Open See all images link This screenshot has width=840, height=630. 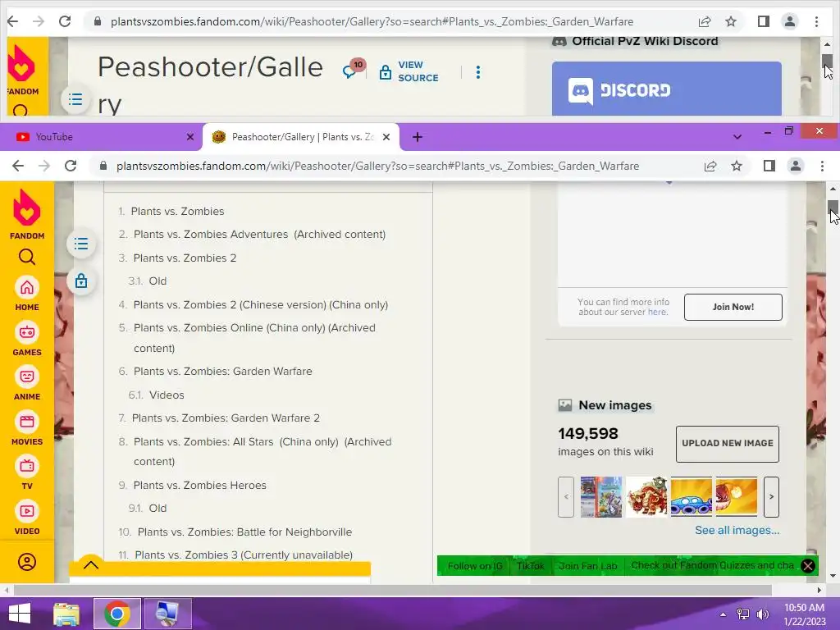tap(737, 530)
